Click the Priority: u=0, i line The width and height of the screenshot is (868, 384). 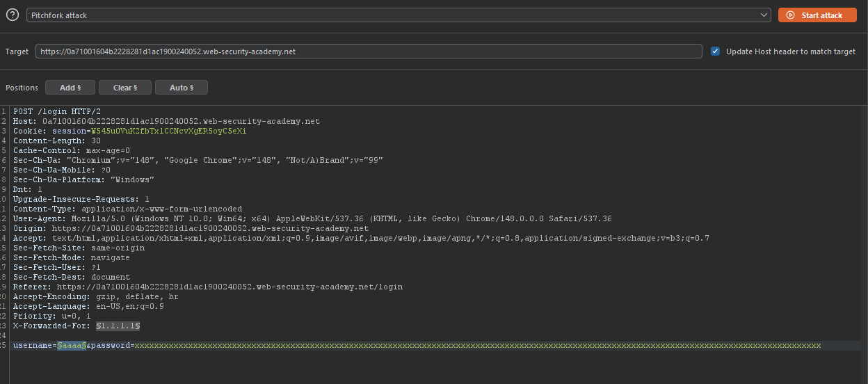(x=52, y=316)
